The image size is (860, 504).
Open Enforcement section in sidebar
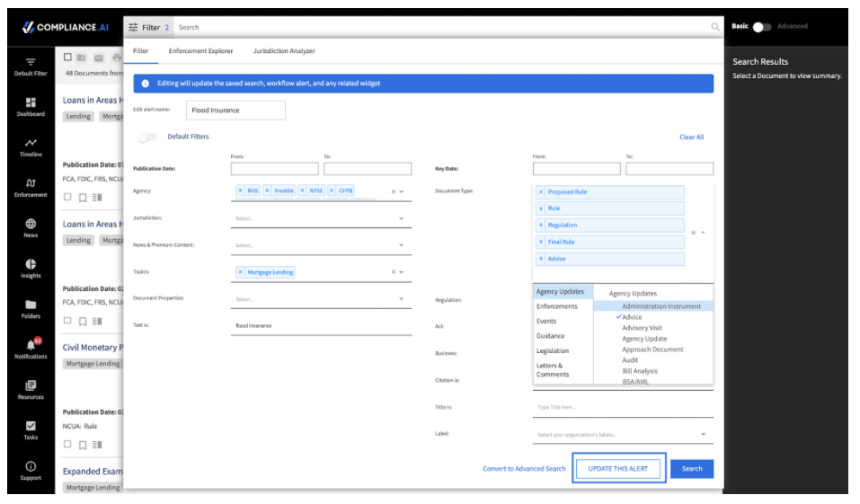pos(31,188)
